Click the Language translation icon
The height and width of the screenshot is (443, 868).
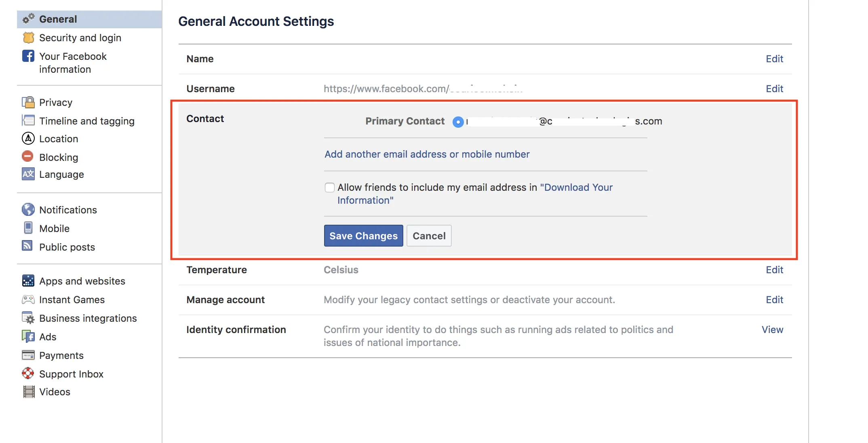28,174
